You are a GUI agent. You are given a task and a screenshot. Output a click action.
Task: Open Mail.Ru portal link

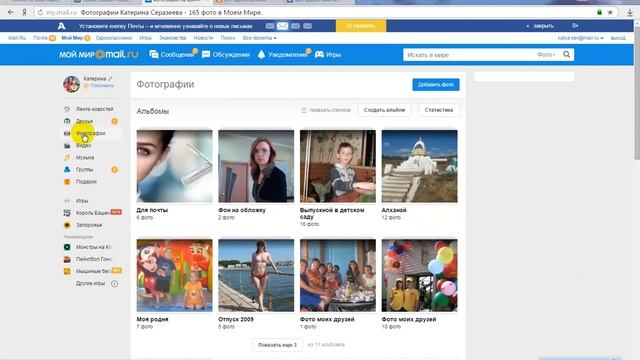[17, 38]
